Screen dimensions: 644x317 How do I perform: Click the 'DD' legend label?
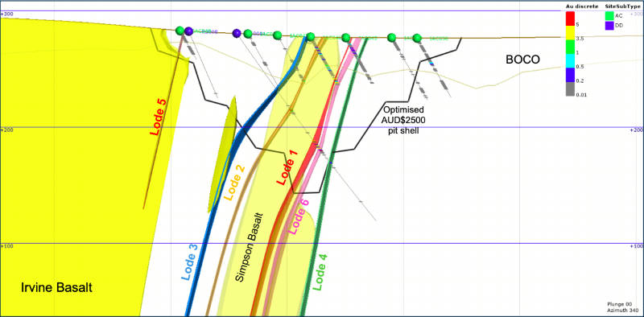pyautogui.click(x=618, y=26)
